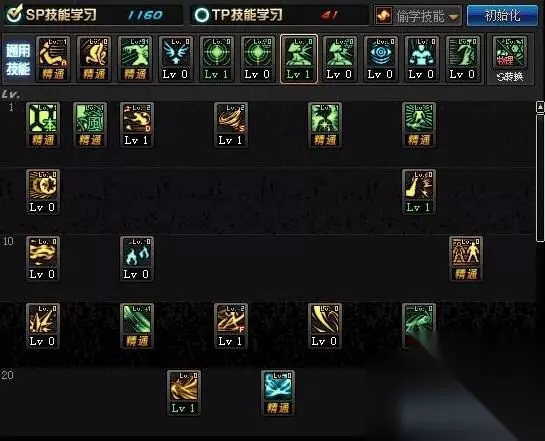
Task: Click the golden tornado skill marked S
Action: [x=231, y=125]
